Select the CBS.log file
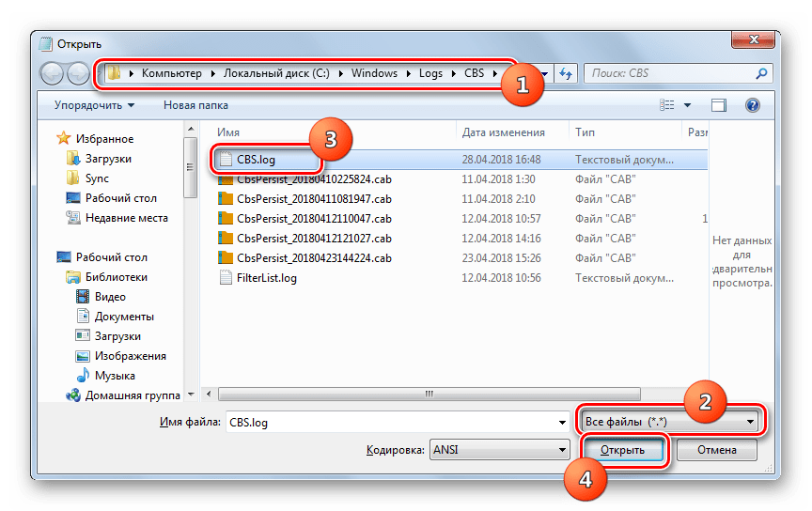 point(256,160)
